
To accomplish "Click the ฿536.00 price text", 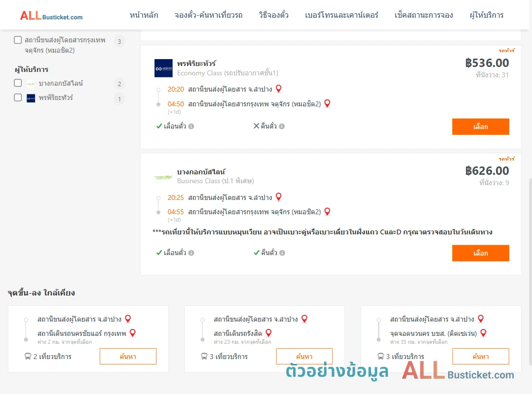I will pyautogui.click(x=487, y=63).
